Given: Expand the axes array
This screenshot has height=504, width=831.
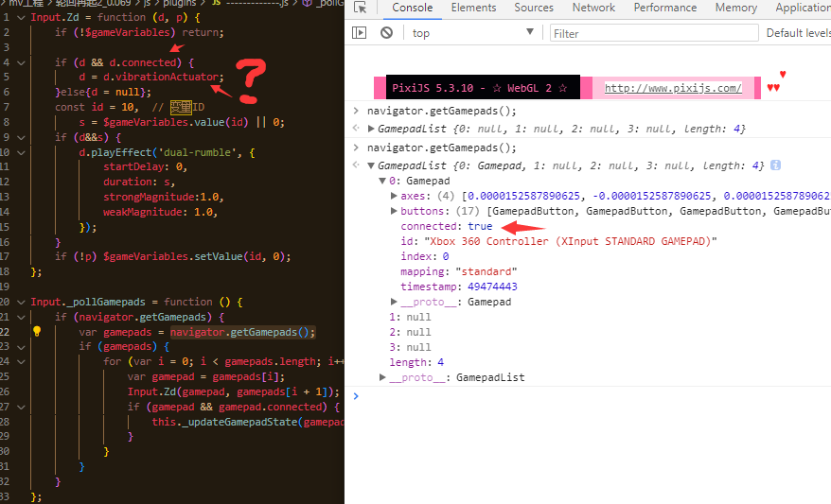Looking at the screenshot, I should coord(394,196).
